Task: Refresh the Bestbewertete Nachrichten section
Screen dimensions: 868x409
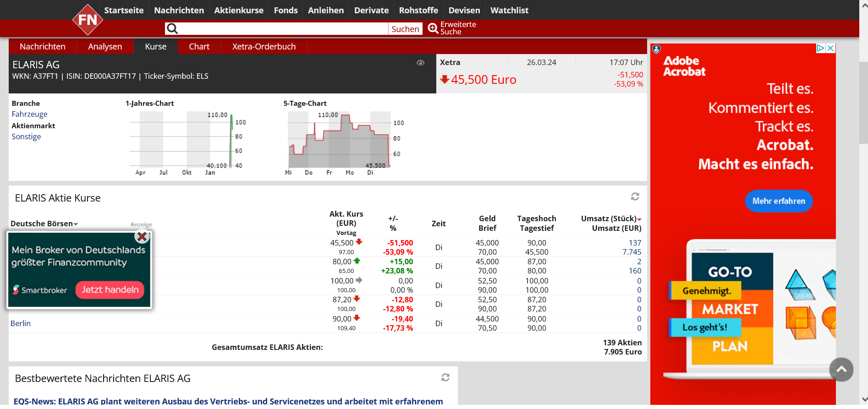Action: [445, 377]
